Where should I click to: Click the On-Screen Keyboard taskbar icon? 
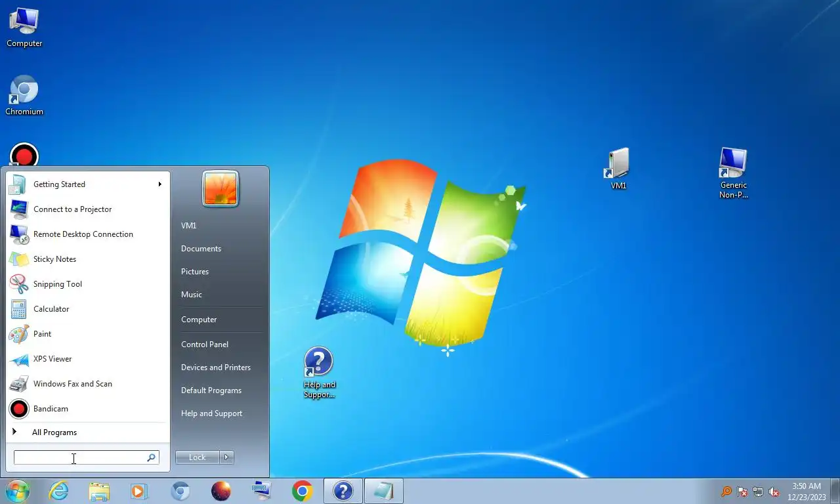262,491
